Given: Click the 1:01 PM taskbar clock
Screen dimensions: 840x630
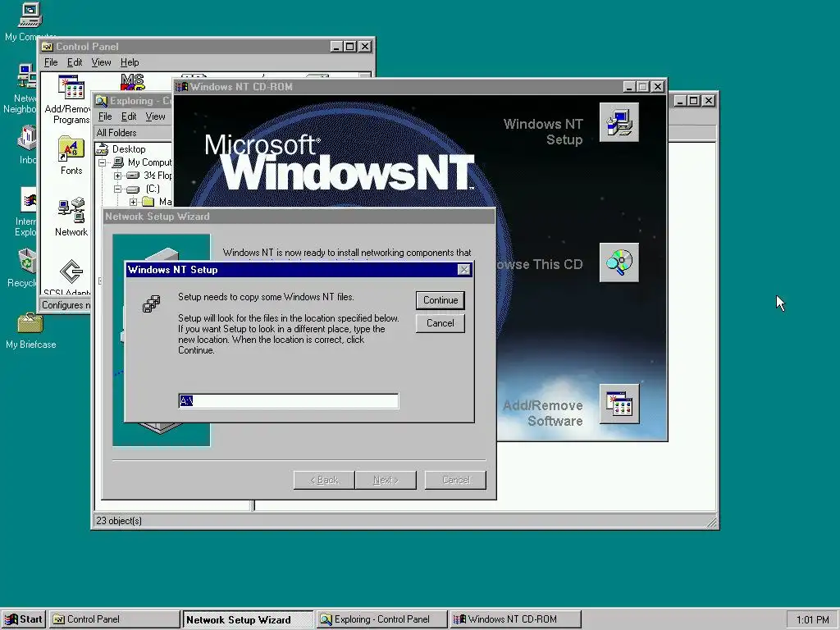Looking at the screenshot, I should (812, 620).
